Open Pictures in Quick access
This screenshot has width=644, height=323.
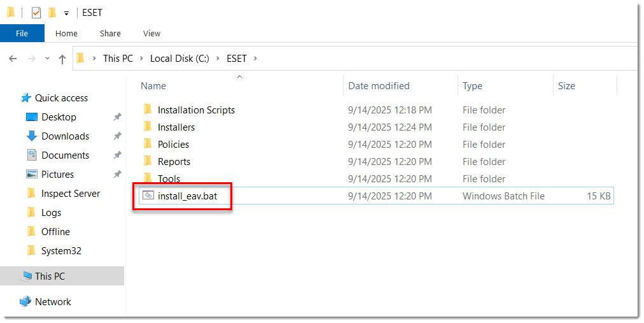coord(57,174)
